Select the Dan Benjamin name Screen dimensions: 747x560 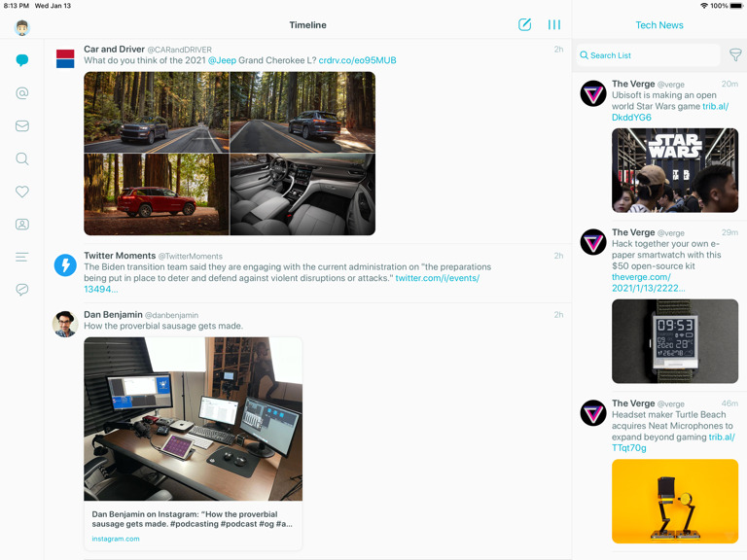[x=113, y=315]
